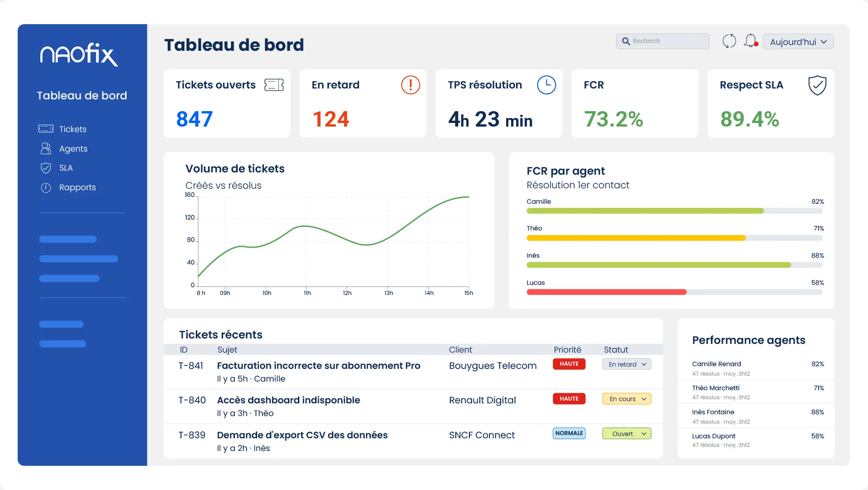The height and width of the screenshot is (490, 868).
Task: Click ticket ID T-841
Action: point(191,366)
